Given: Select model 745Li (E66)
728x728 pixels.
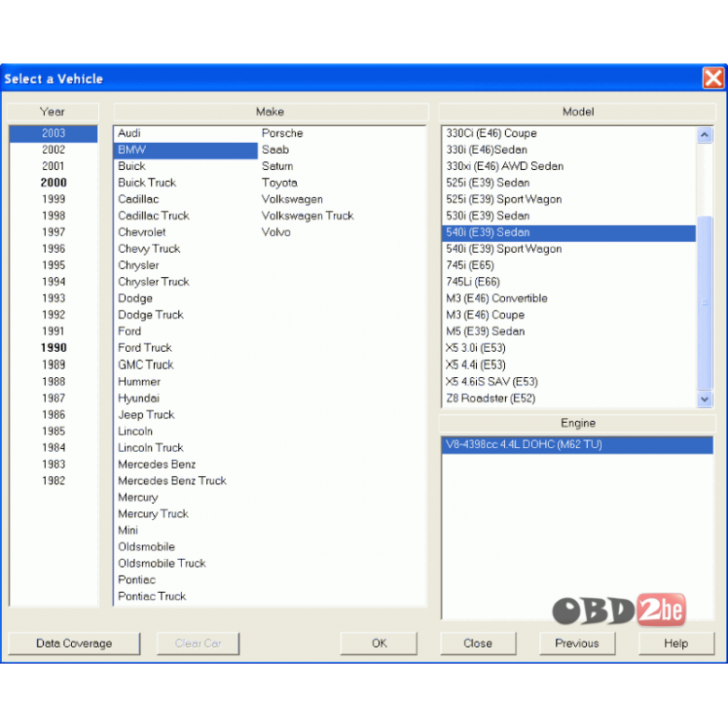Looking at the screenshot, I should [568, 282].
